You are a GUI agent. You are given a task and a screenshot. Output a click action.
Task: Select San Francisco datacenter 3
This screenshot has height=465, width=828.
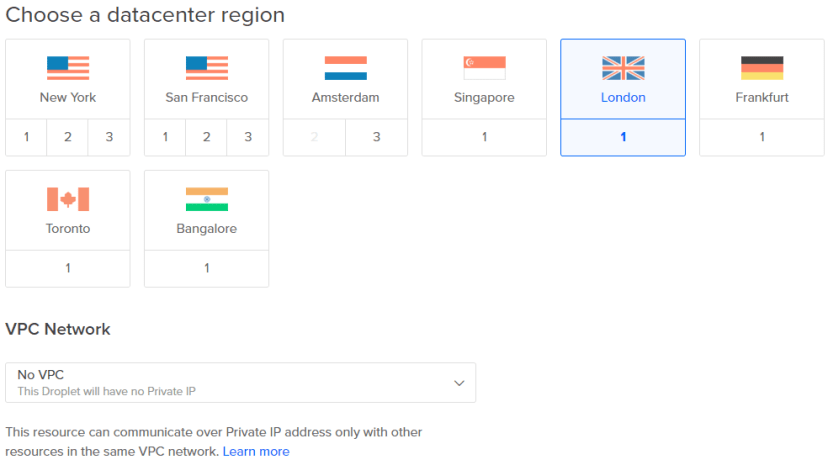pos(248,137)
